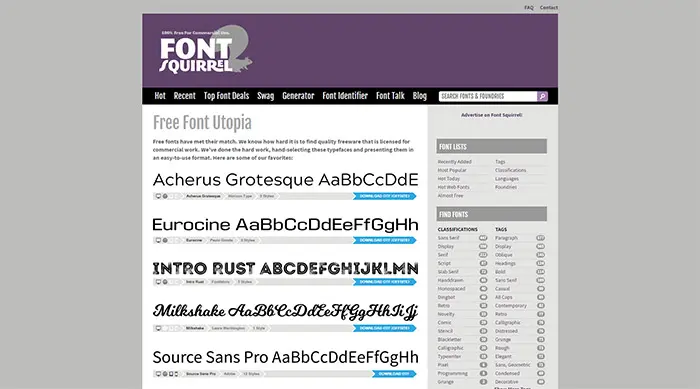Click the desktop monitor icon under Intro Rust
This screenshot has height=389, width=700.
point(158,282)
